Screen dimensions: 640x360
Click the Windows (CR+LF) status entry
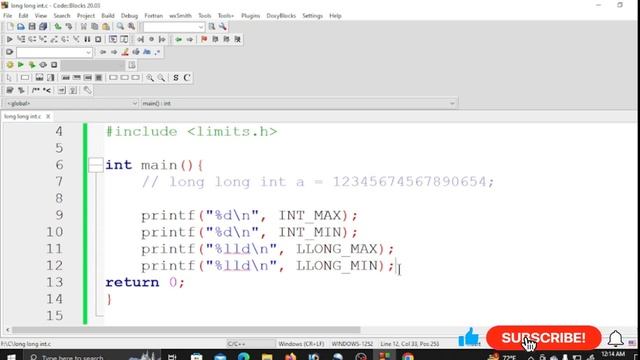point(301,344)
